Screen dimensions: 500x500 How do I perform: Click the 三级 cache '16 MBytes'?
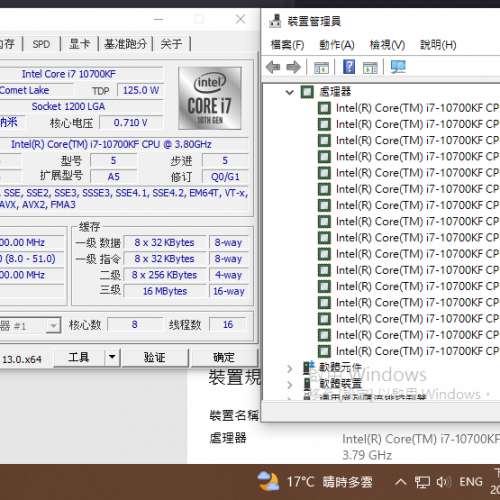[165, 291]
